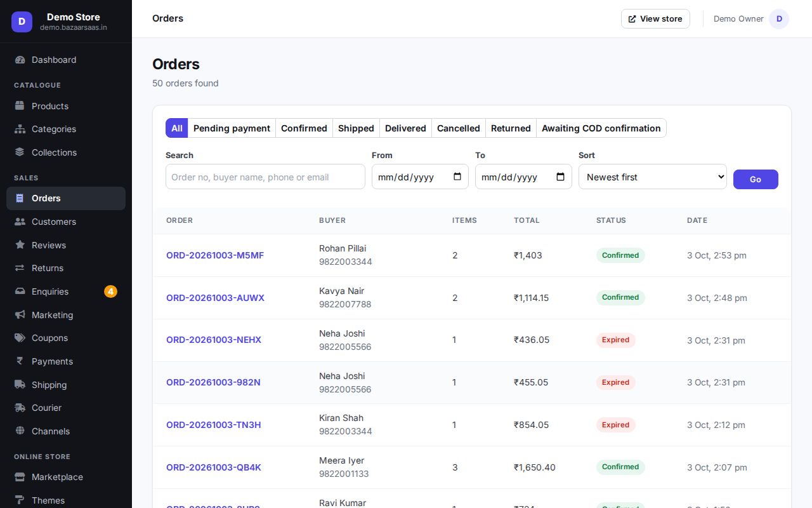
Task: Click the Customers people icon
Action: (x=20, y=222)
